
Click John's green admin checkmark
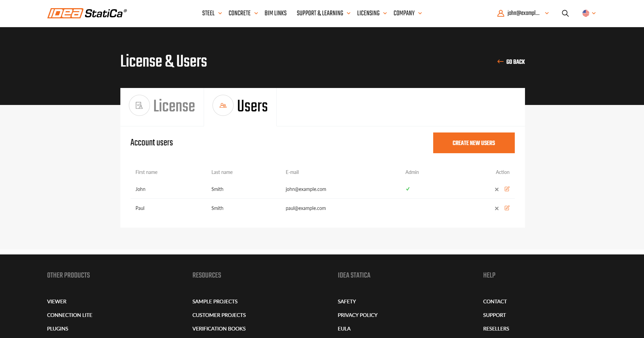tap(408, 189)
